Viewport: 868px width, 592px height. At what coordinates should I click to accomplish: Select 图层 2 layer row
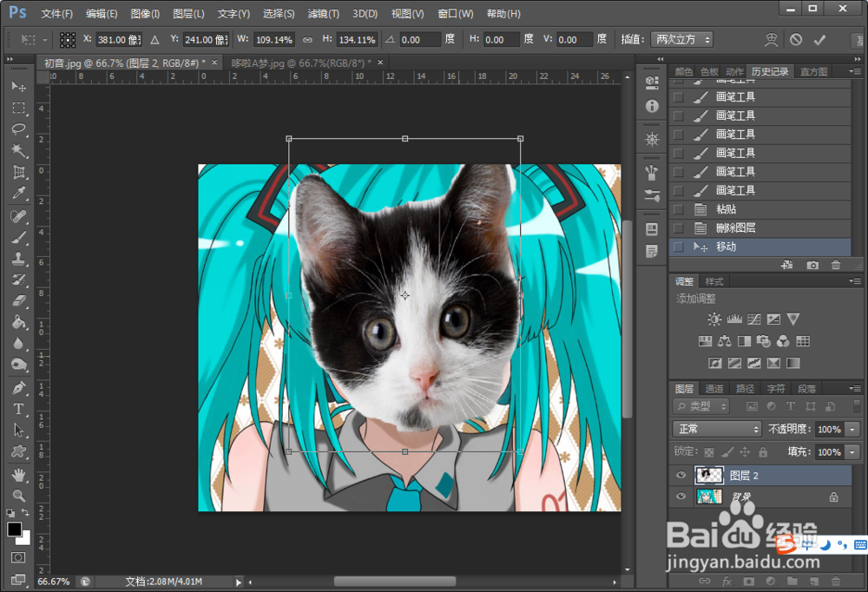pos(760,475)
